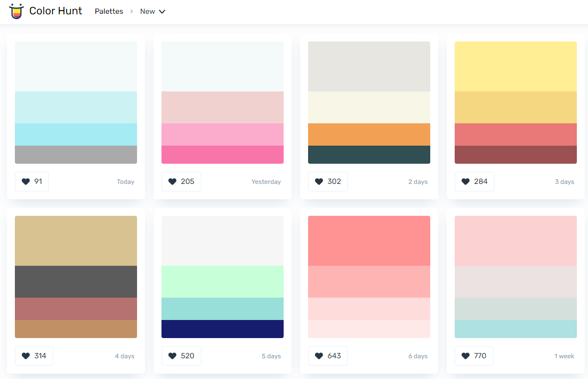The height and width of the screenshot is (379, 588).
Task: Click chevron arrow next to New
Action: [162, 12]
